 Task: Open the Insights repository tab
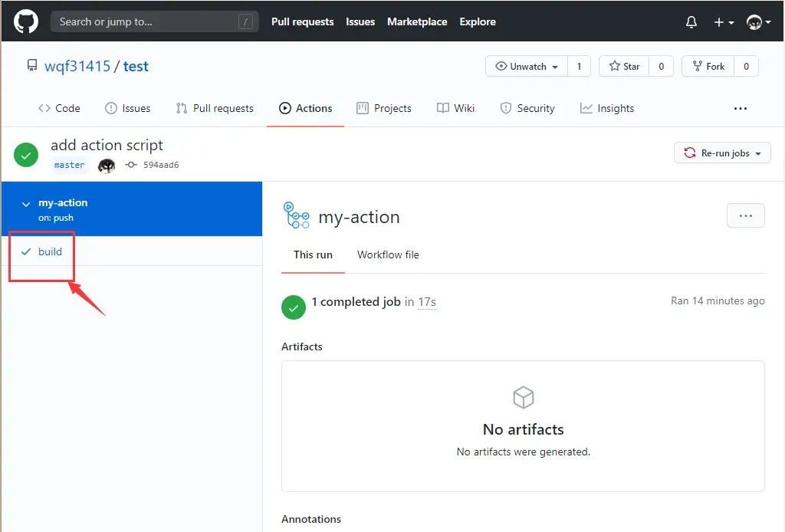click(x=607, y=108)
